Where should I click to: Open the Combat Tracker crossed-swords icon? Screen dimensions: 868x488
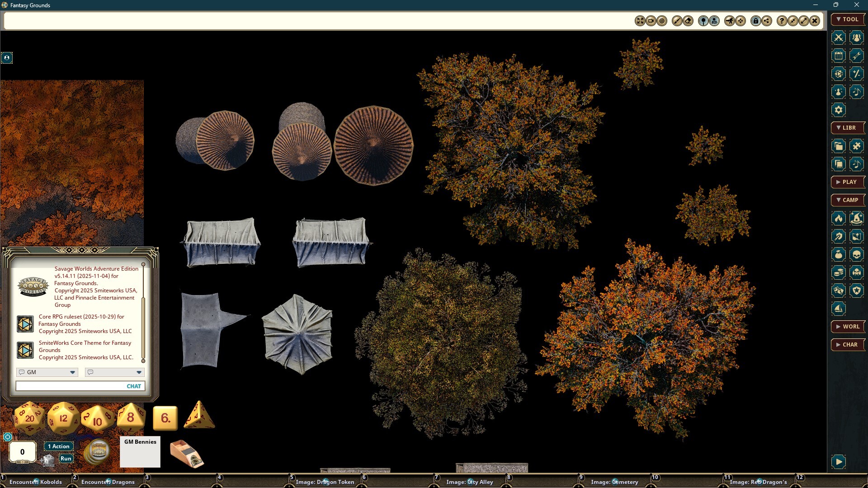(839, 38)
